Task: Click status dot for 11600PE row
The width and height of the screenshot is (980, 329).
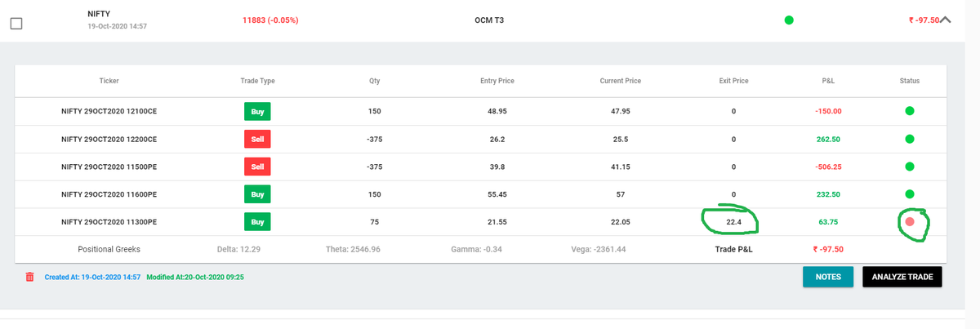Action: pyautogui.click(x=909, y=194)
